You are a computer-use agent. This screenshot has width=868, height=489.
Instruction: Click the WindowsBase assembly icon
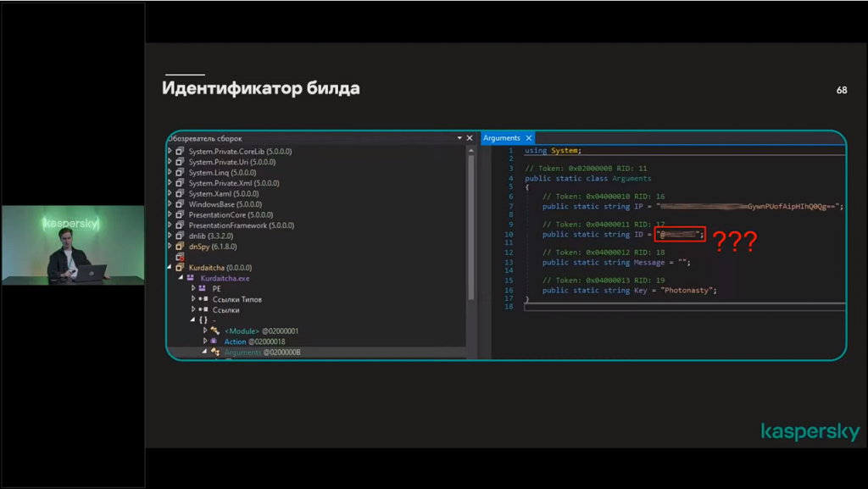pos(180,204)
